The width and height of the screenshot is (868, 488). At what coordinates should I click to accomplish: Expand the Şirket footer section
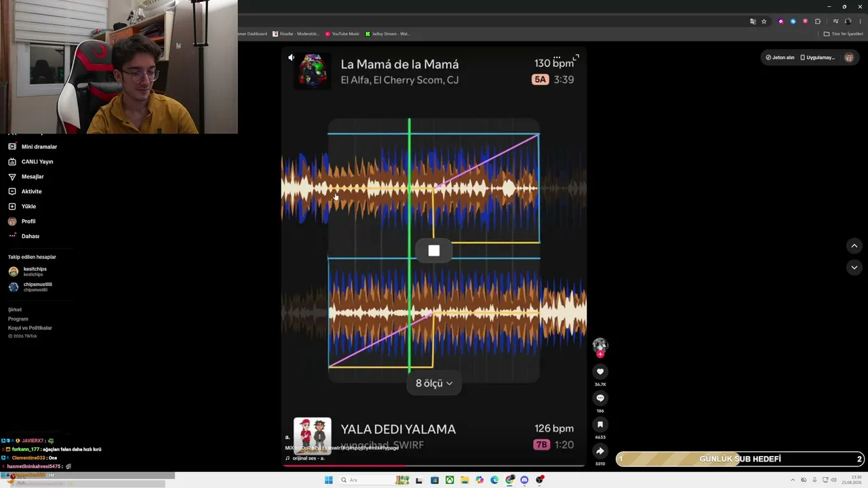pyautogui.click(x=15, y=310)
